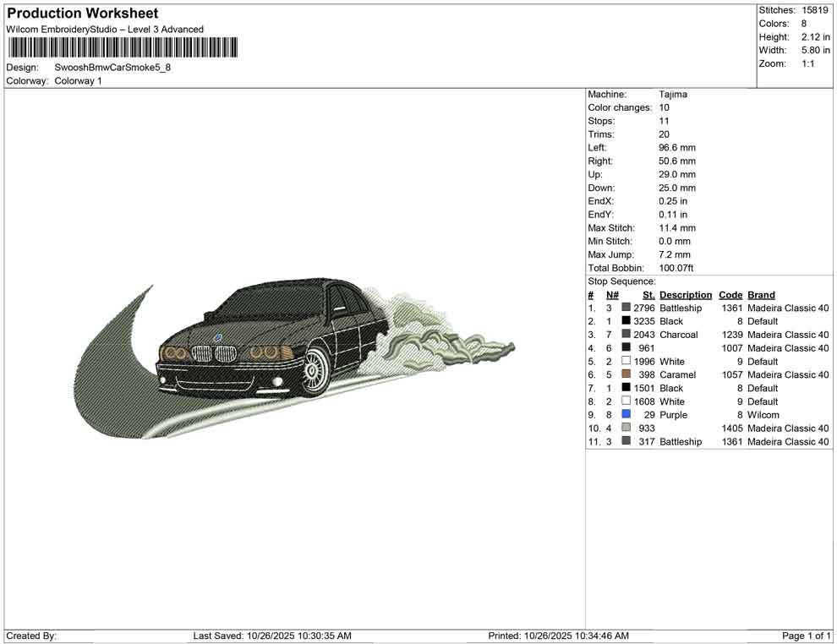This screenshot has height=644, width=837.
Task: Select the blue Purple Wilcom swatch
Action: (x=626, y=415)
